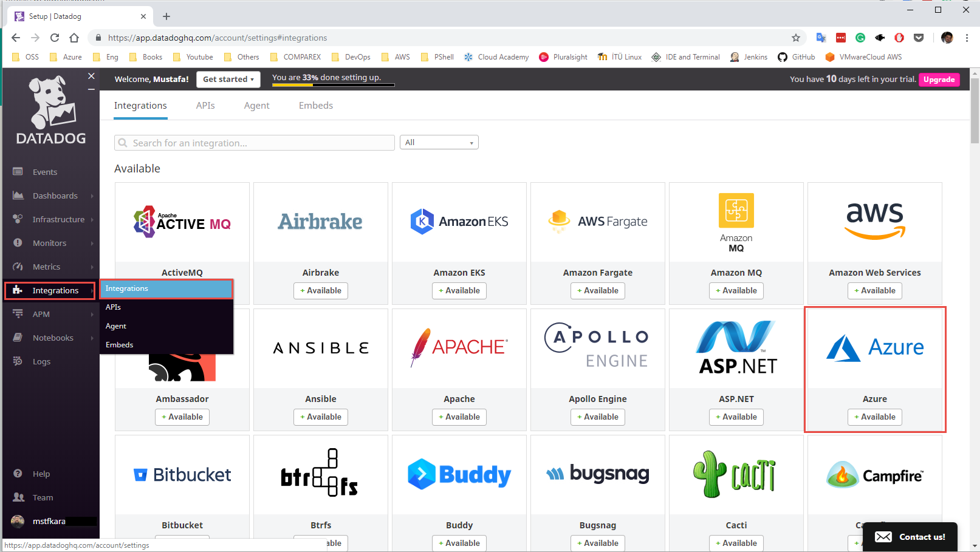This screenshot has width=980, height=552.
Task: Expand Dashboards submenu arrow
Action: [x=92, y=196]
